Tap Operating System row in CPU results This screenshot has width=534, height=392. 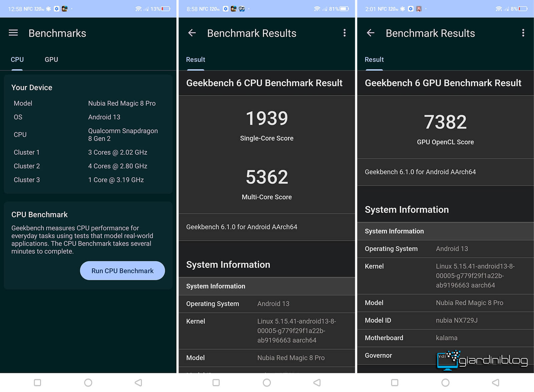point(267,304)
